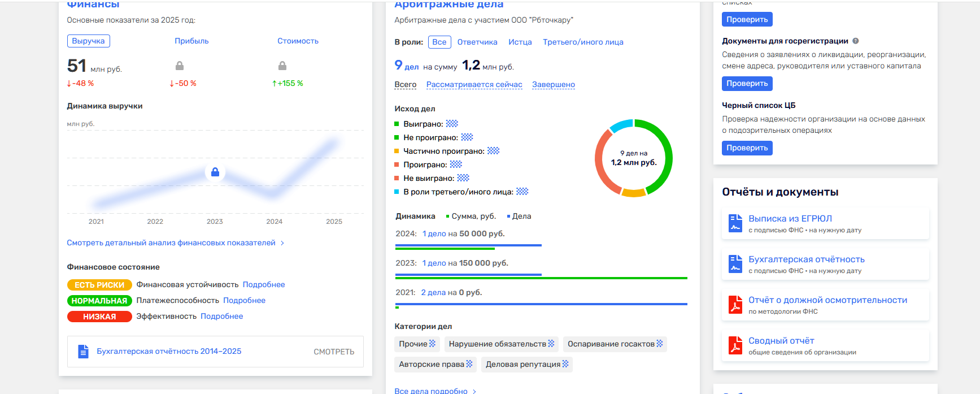Click the PDF icon for Отчёт о должной осмотрительности

(735, 305)
